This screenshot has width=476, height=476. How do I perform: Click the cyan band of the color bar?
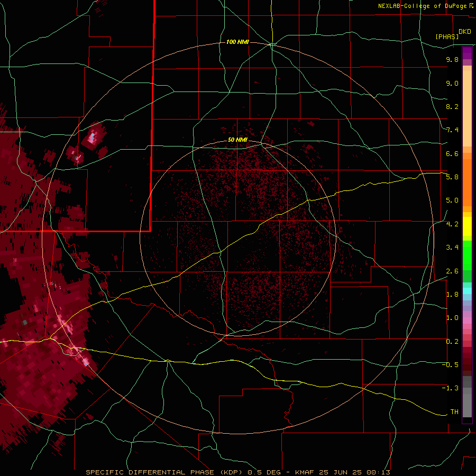pos(467,290)
